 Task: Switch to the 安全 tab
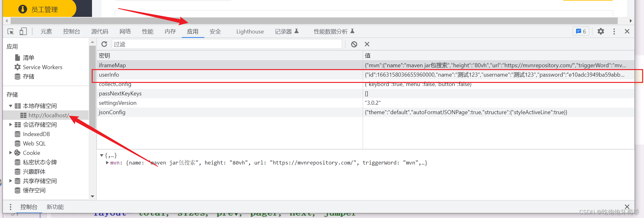[x=215, y=31]
